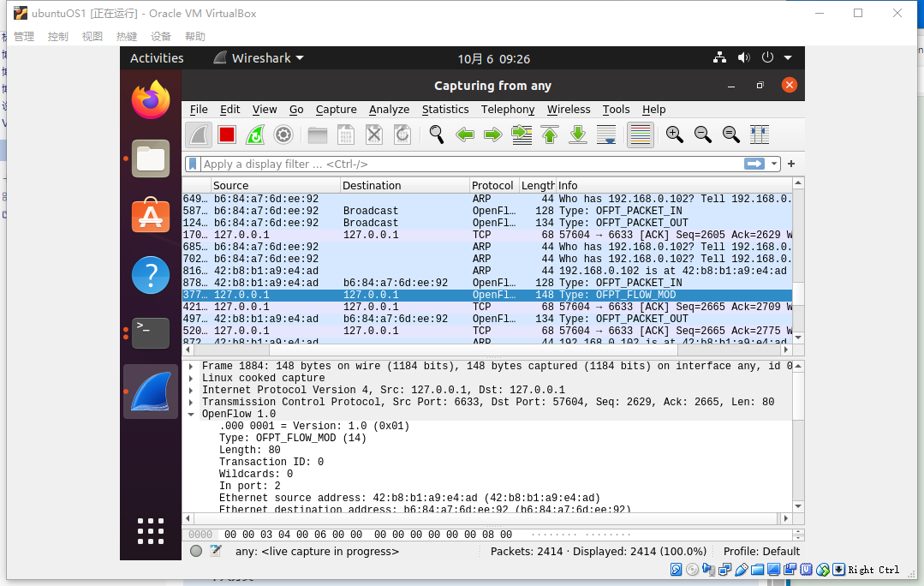Reset text to normal size

click(x=730, y=135)
